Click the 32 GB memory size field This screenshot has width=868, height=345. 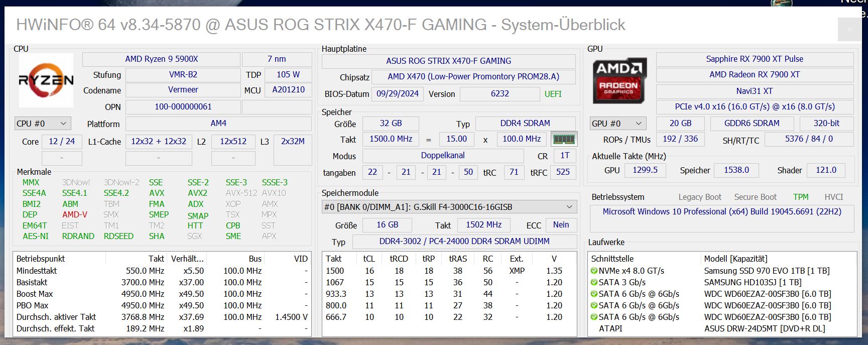pyautogui.click(x=391, y=124)
